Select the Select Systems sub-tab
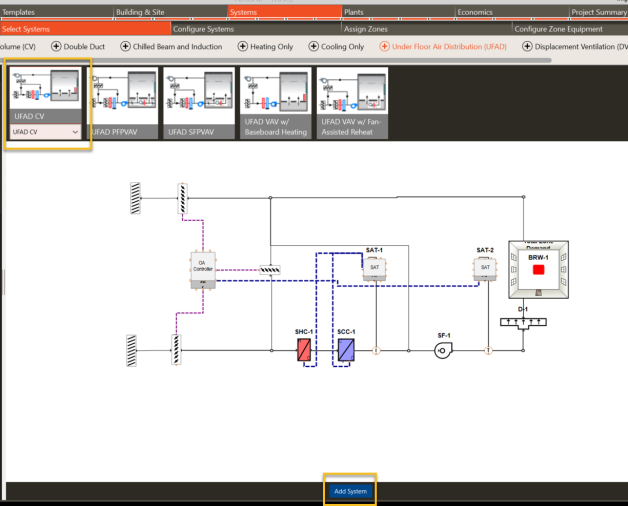Screen dimensions: 628x506 [85, 29]
